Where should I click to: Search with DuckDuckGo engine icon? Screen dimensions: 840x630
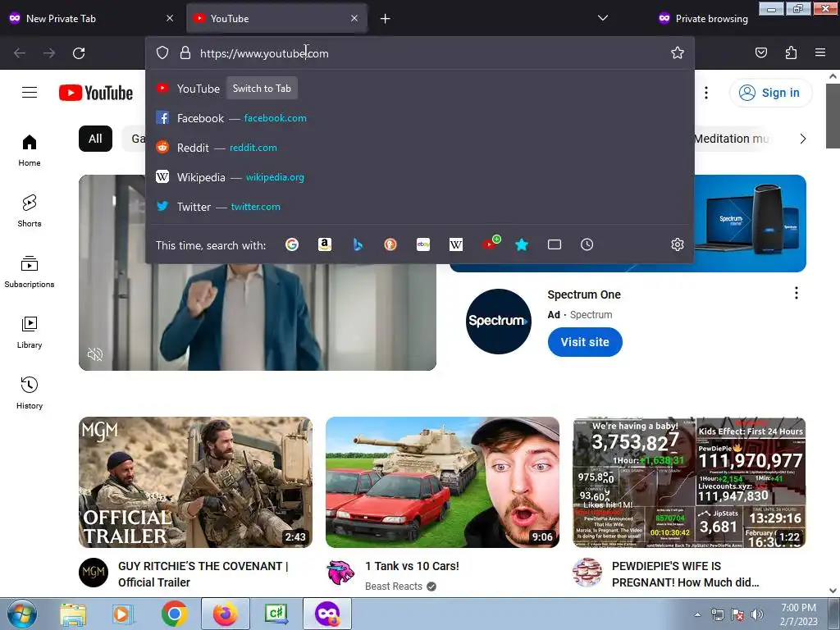click(x=390, y=244)
